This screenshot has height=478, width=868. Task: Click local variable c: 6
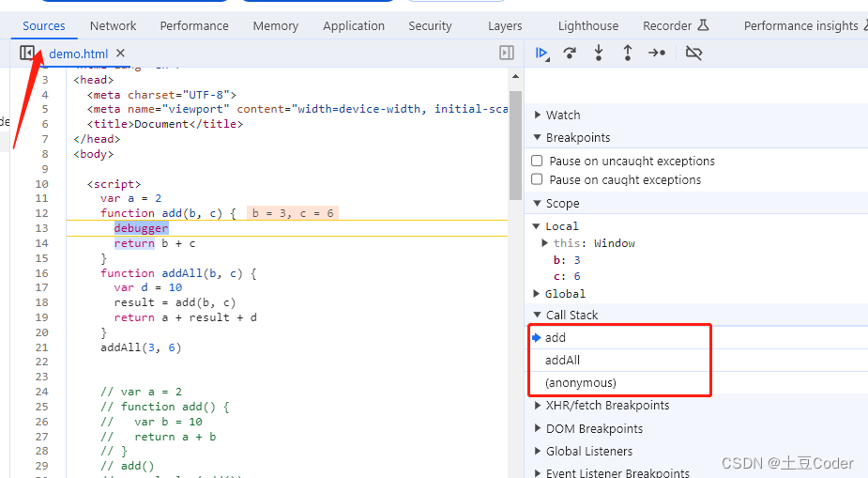pyautogui.click(x=567, y=276)
